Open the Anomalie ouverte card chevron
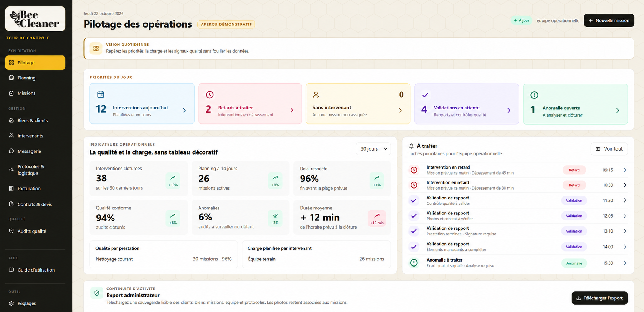 click(x=618, y=111)
